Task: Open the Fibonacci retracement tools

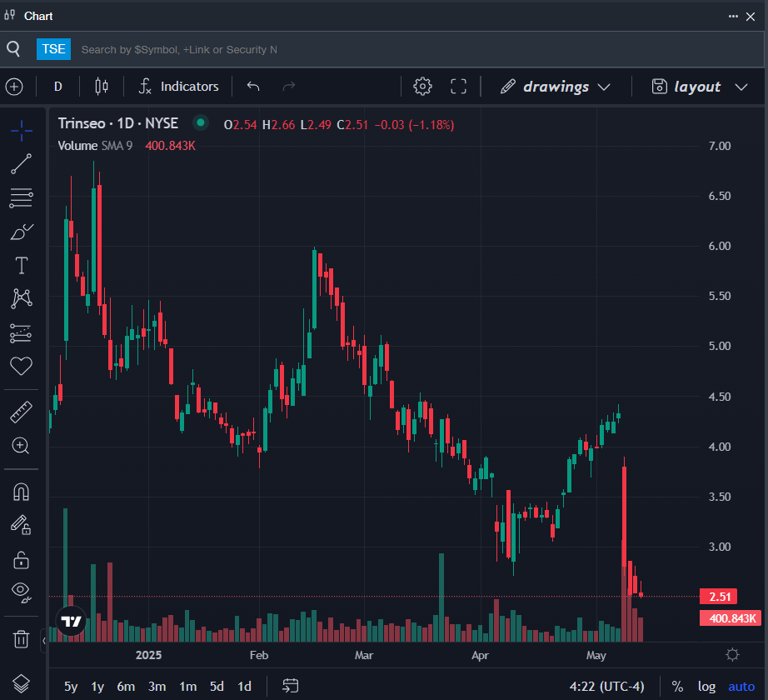Action: [21, 197]
